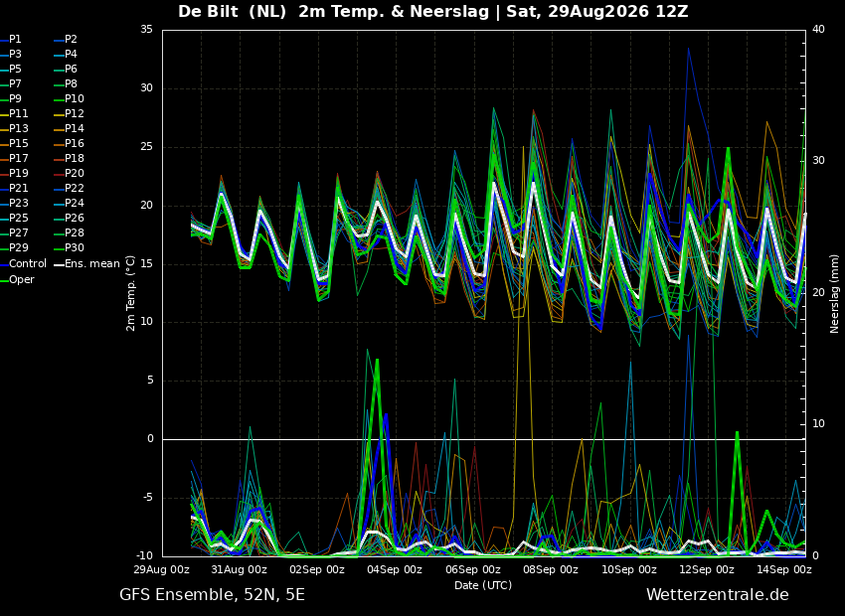Click the 'Neerslag (mm)' axis title
This screenshot has width=845, height=616.
point(834,293)
